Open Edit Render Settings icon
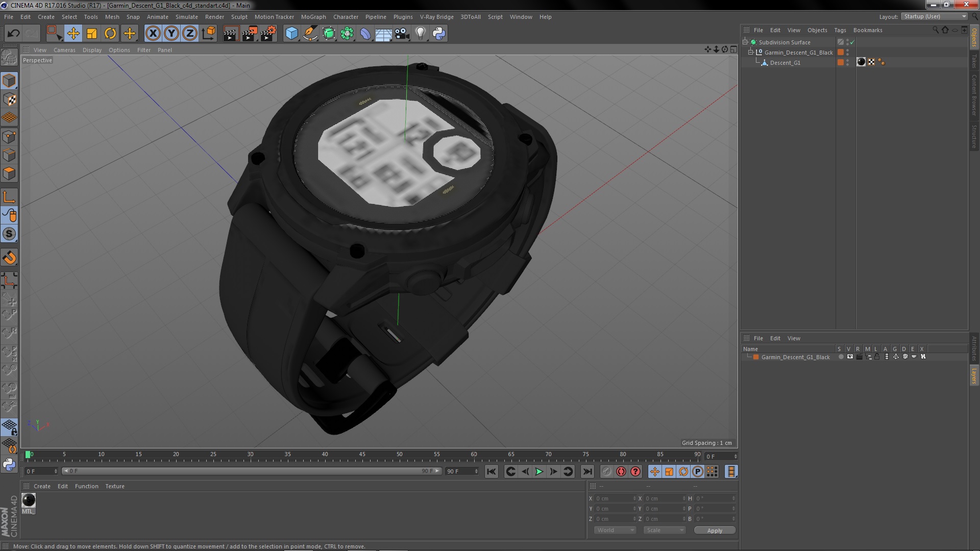980x551 pixels. coord(268,34)
